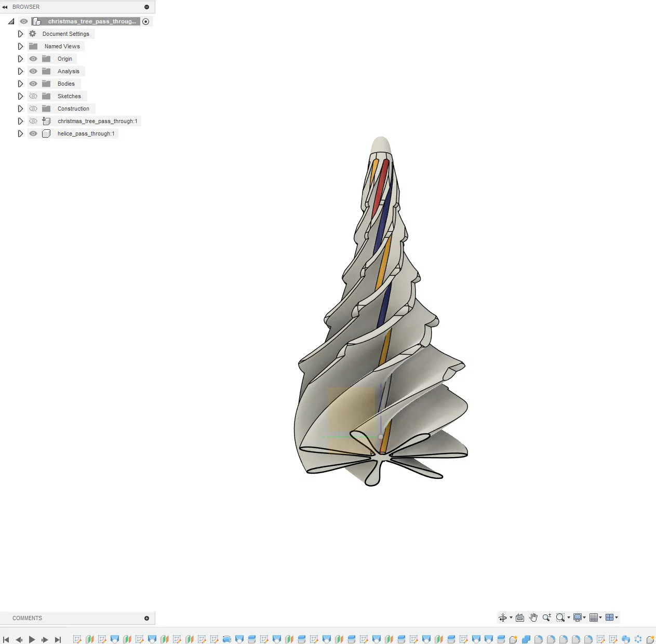Click the Bodies folder icon
Viewport: 656px width, 644px height.
pyautogui.click(x=46, y=84)
